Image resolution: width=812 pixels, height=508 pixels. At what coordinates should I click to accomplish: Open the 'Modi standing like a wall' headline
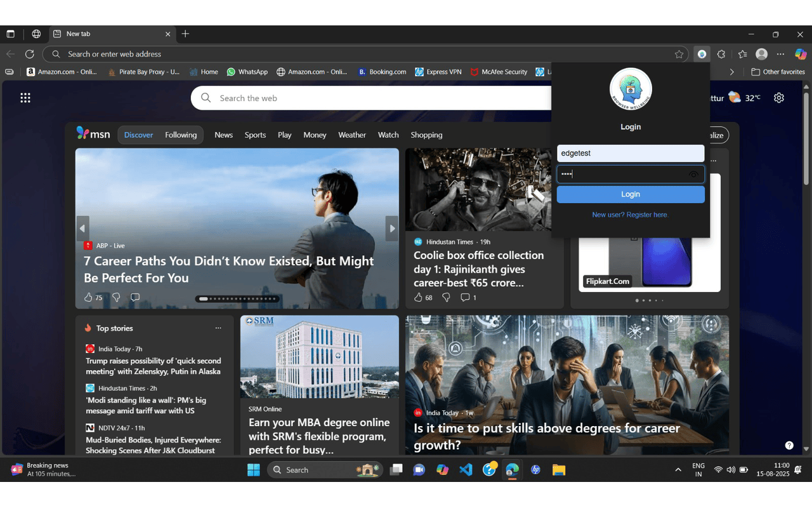[x=146, y=405]
